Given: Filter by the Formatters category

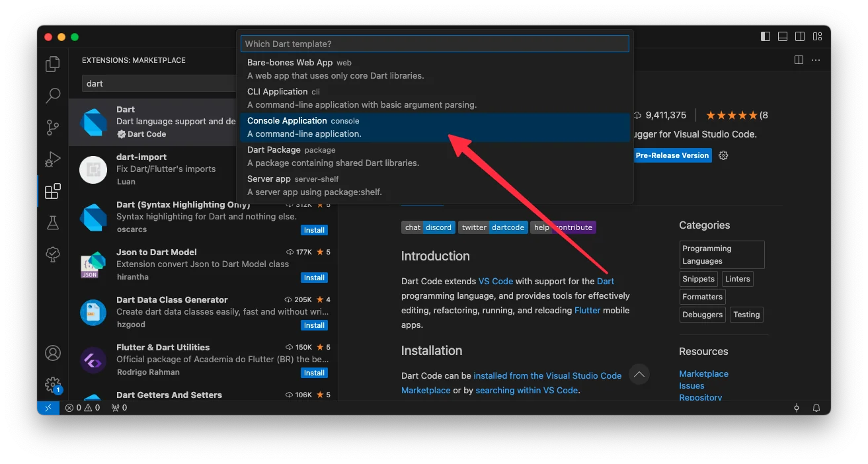Looking at the screenshot, I should [702, 297].
